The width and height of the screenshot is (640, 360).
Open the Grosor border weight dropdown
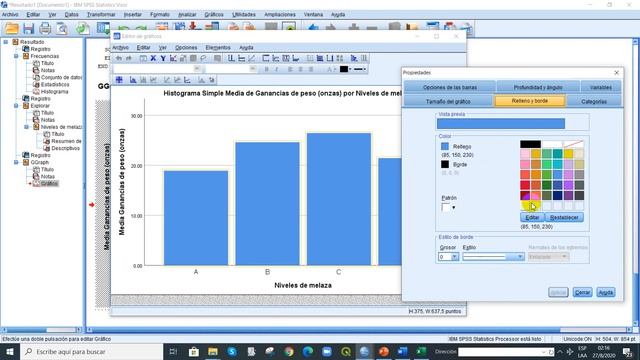click(x=454, y=257)
